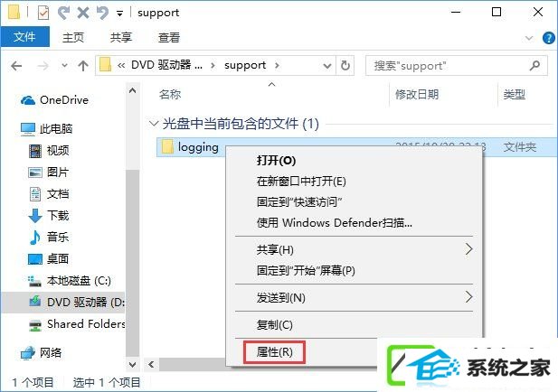Click the refresh icon beside address bar
Screen dimensions: 558x392
point(345,65)
